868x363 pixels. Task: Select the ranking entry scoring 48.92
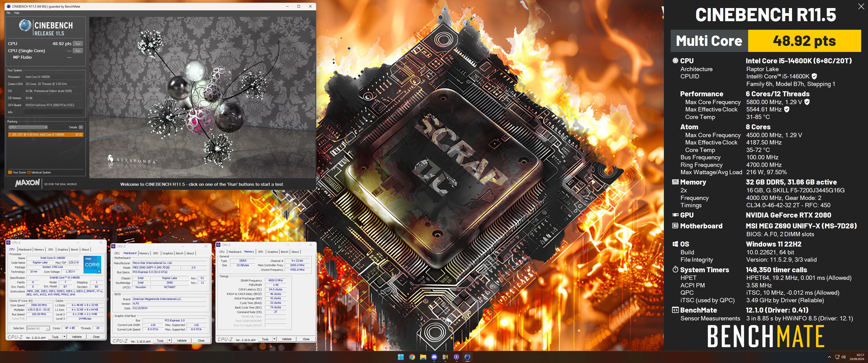click(x=45, y=135)
